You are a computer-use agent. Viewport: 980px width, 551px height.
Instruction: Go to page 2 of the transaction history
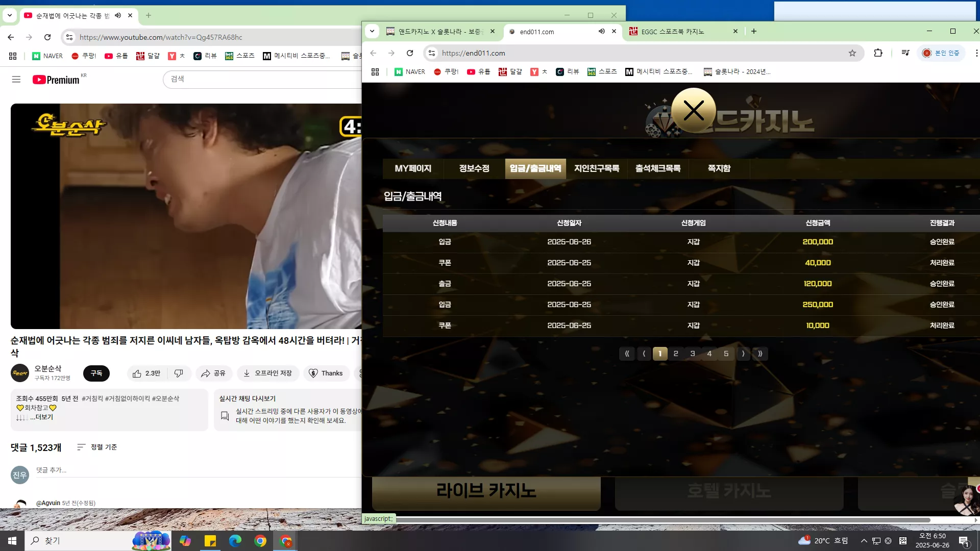point(676,354)
